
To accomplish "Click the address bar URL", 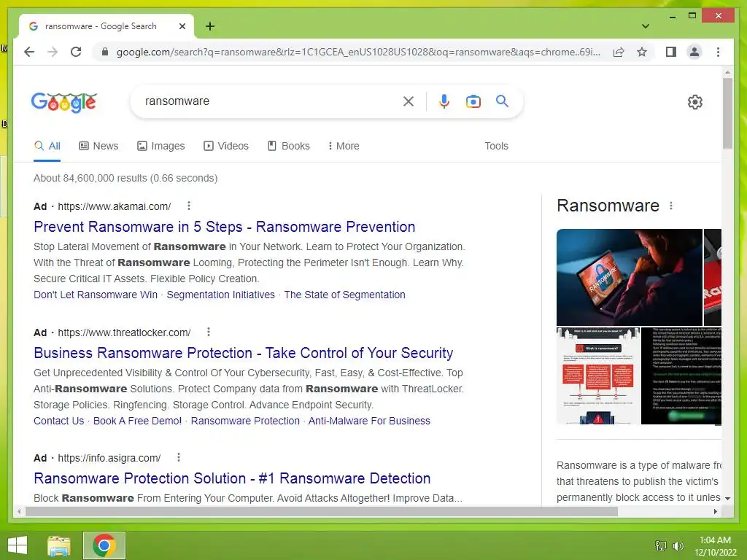I will [358, 52].
